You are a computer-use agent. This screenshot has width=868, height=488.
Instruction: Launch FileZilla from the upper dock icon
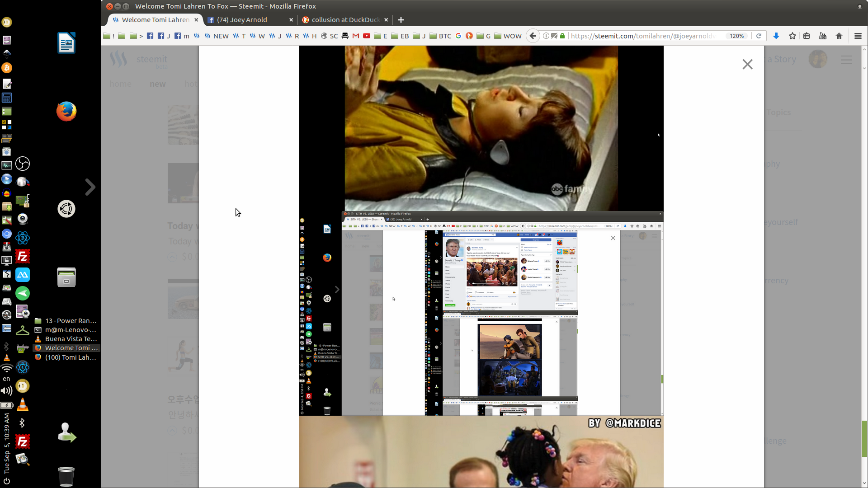pyautogui.click(x=23, y=257)
